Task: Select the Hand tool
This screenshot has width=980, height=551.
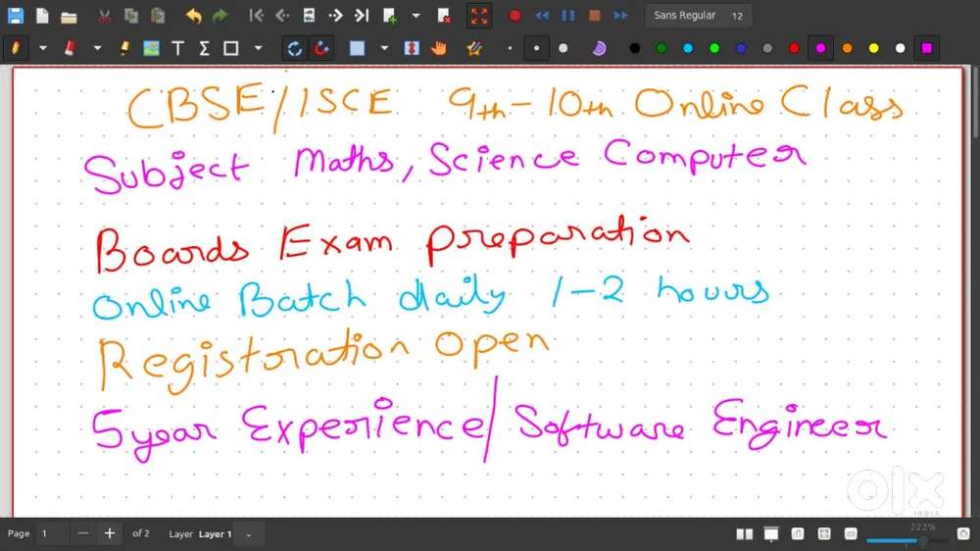Action: click(x=439, y=48)
